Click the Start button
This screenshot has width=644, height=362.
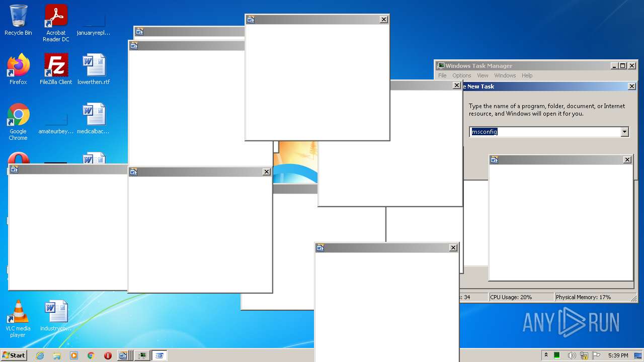pyautogui.click(x=14, y=355)
